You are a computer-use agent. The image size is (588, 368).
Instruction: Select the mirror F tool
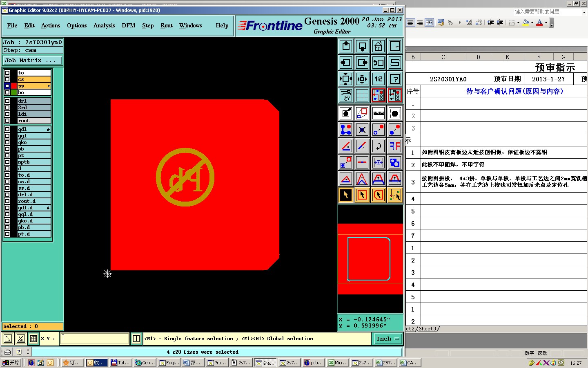395,146
